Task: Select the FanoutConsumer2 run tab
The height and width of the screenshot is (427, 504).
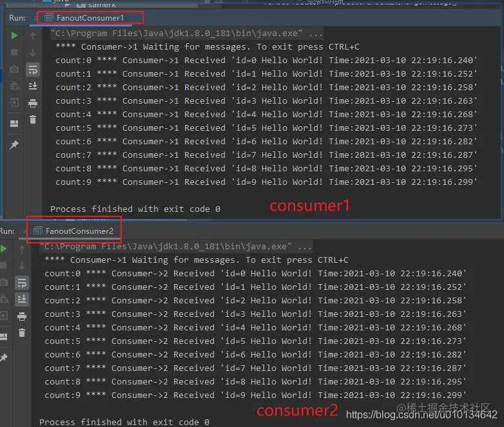Action: (73, 231)
